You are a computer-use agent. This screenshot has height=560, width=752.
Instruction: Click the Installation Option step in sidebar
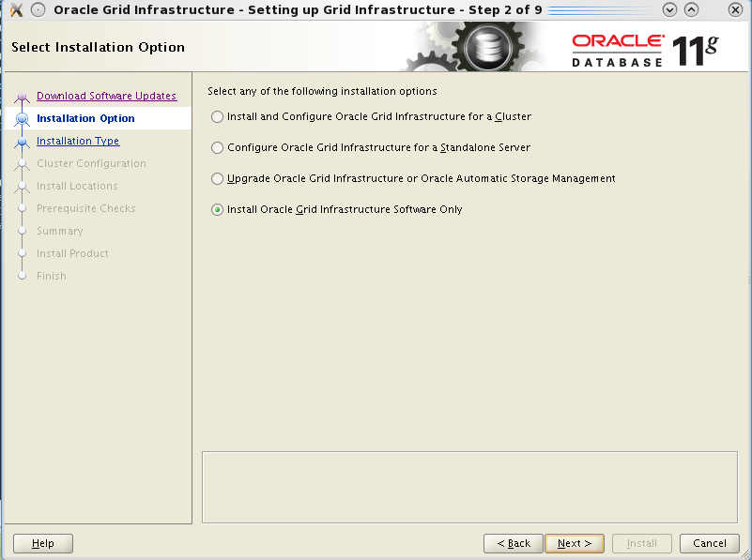pos(85,118)
